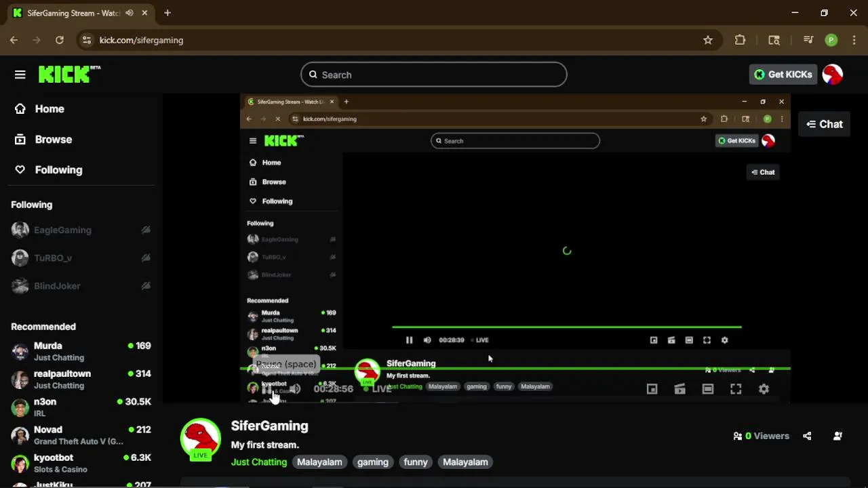Open a new browser tab
Viewport: 868px width, 488px height.
pyautogui.click(x=167, y=13)
